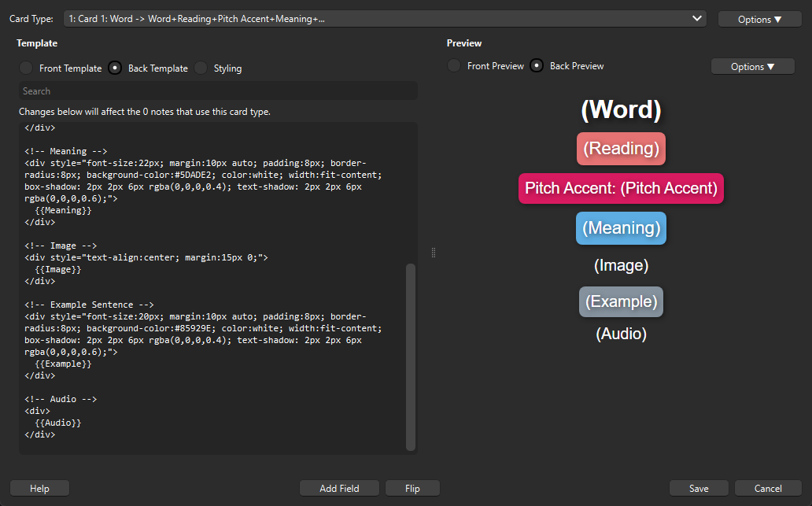Save the card template changes

pos(699,489)
